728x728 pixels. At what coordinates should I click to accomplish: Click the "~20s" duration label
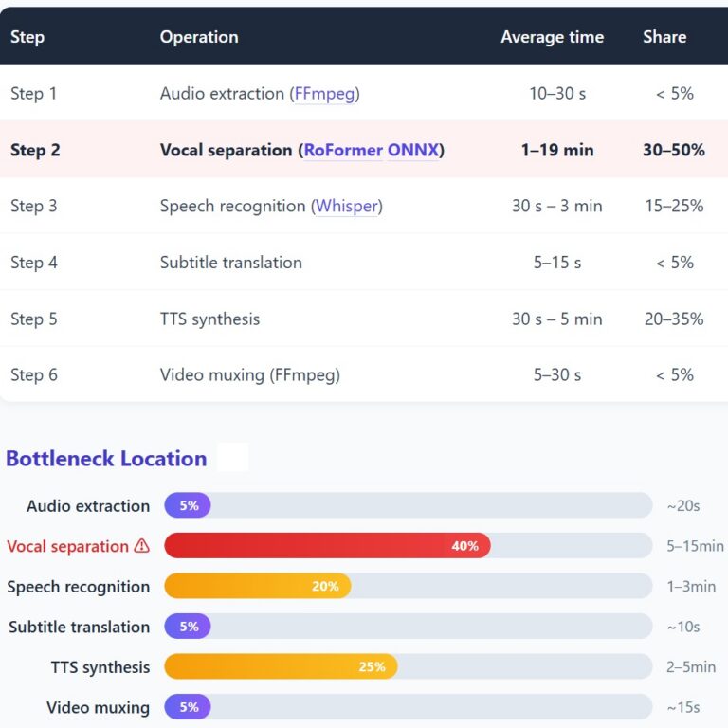point(683,505)
